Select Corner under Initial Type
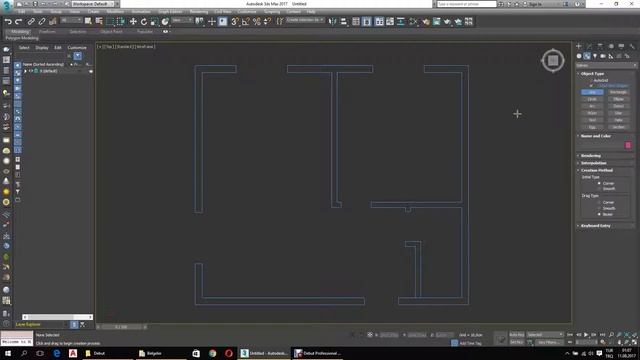The height and width of the screenshot is (360, 640). click(x=599, y=183)
